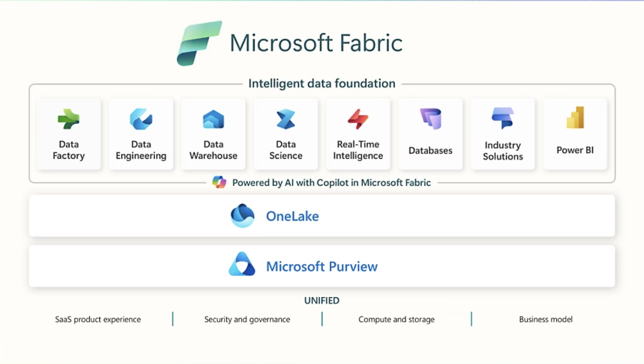The image size is (644, 364).
Task: Click "Security and governance" text
Action: [x=247, y=319]
